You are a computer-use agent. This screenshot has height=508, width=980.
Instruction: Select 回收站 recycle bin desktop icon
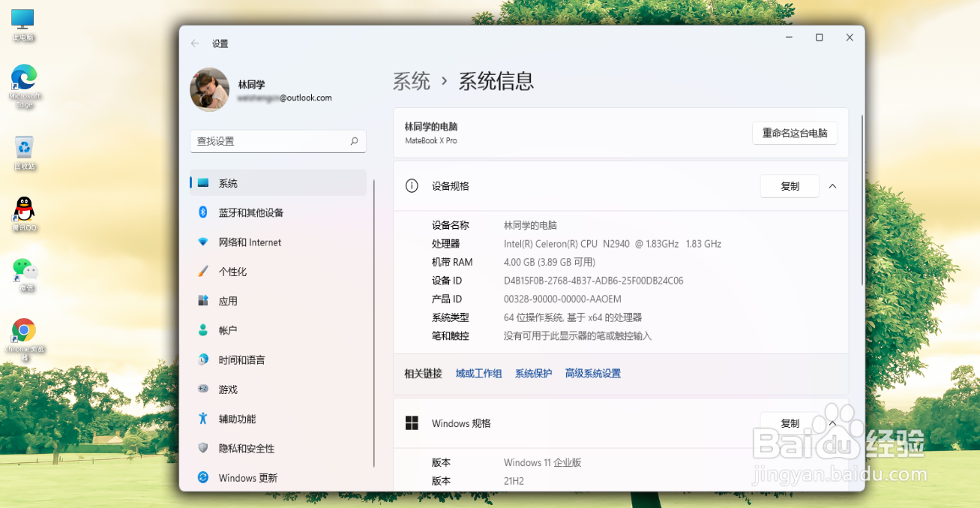tap(24, 152)
